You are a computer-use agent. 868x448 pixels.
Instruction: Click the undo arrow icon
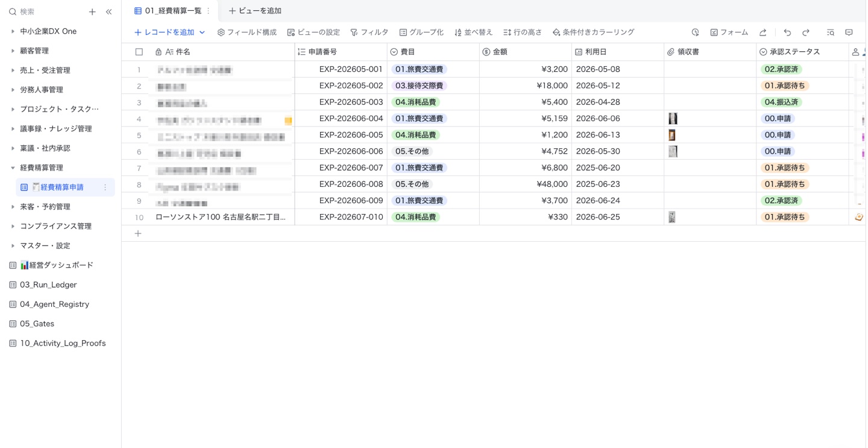[x=787, y=33]
